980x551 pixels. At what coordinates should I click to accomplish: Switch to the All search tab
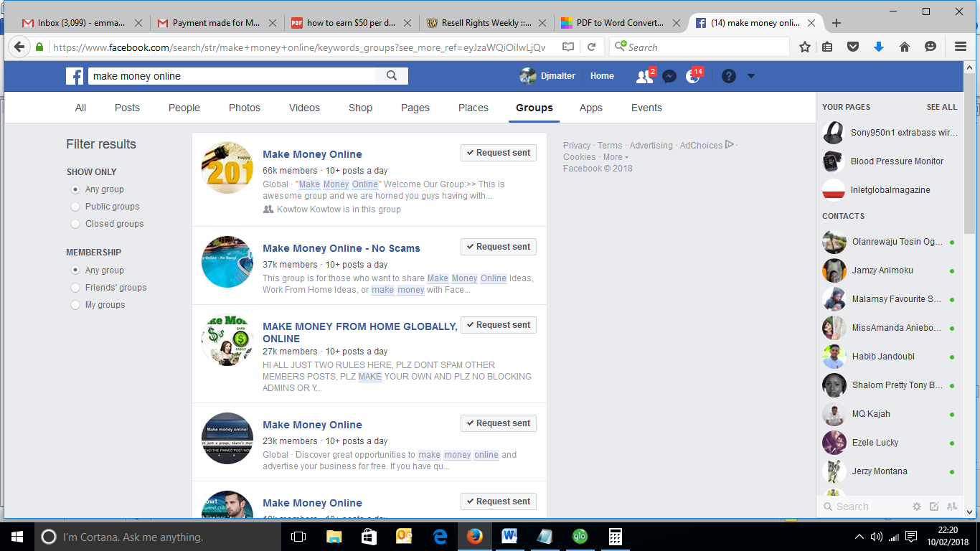pyautogui.click(x=80, y=108)
